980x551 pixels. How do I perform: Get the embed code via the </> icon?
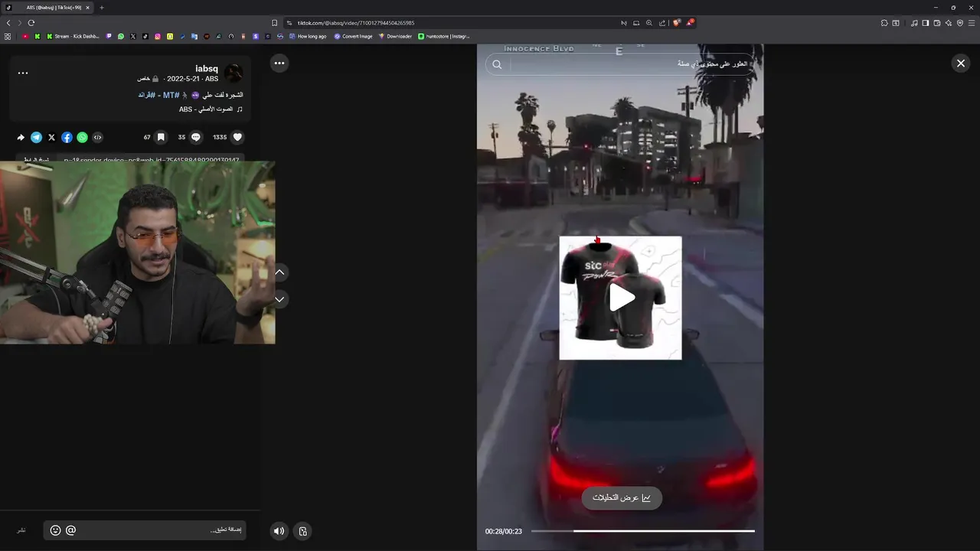(x=97, y=137)
